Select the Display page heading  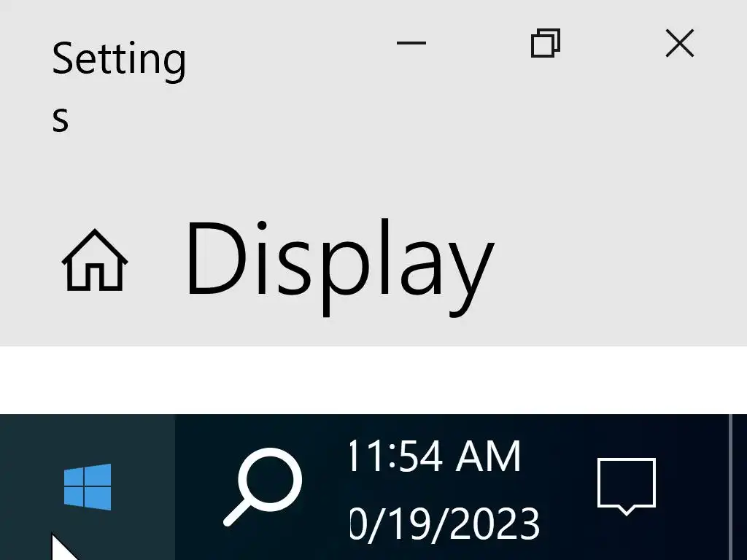click(x=340, y=267)
